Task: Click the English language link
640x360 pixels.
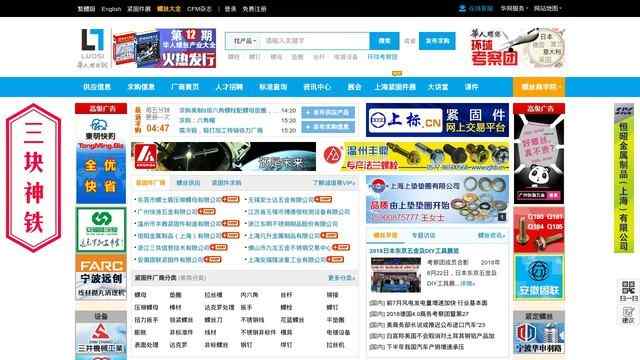Action: tap(111, 9)
